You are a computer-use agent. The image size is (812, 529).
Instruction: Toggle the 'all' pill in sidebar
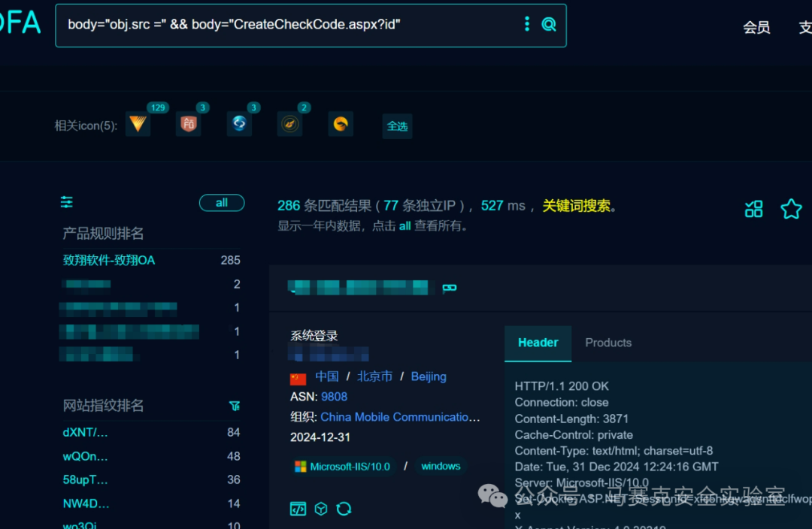pyautogui.click(x=222, y=202)
